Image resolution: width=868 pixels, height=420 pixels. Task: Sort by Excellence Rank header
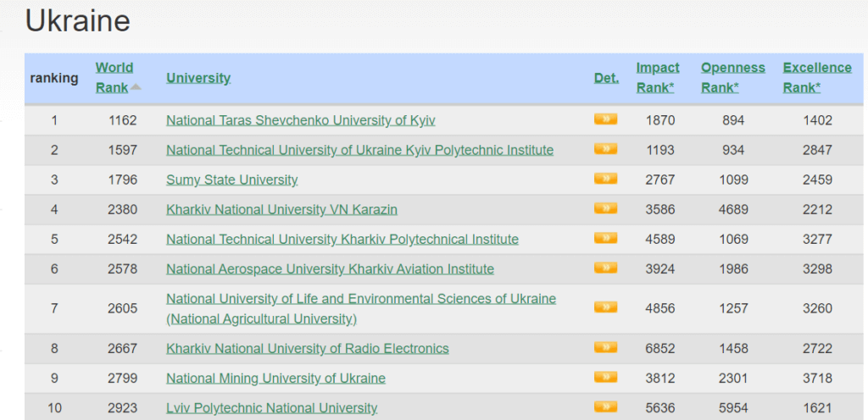pos(816,77)
